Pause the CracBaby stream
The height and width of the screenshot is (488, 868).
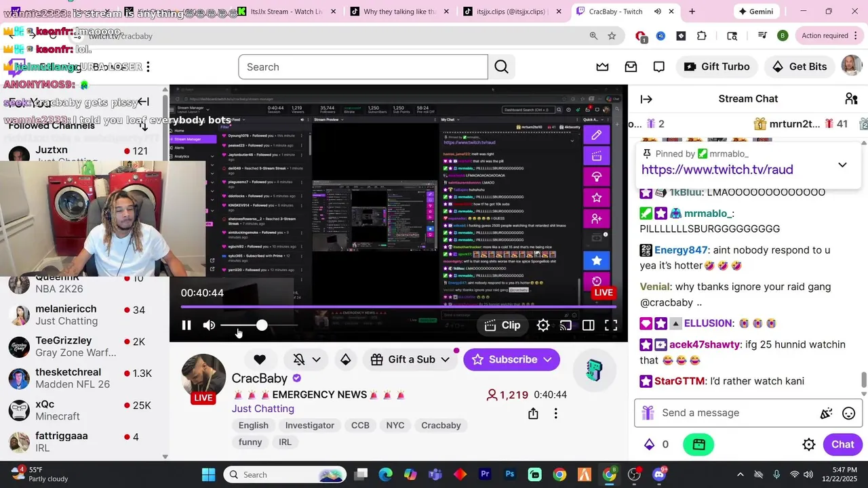[x=186, y=325]
